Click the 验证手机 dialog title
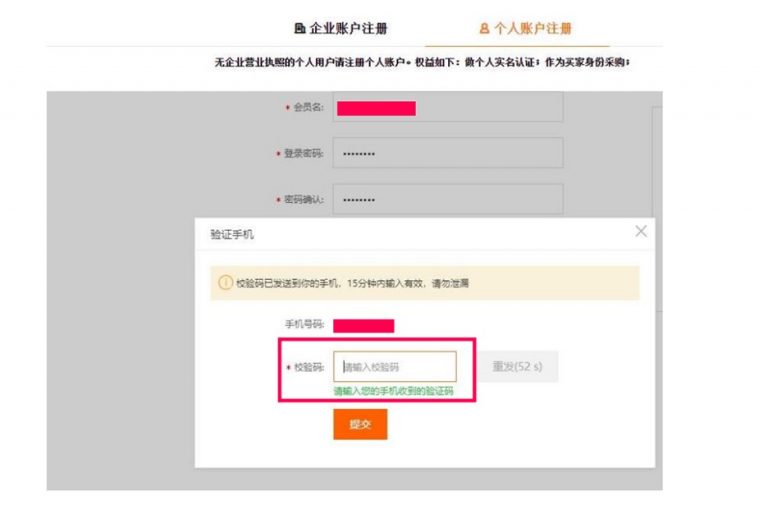 pos(232,234)
